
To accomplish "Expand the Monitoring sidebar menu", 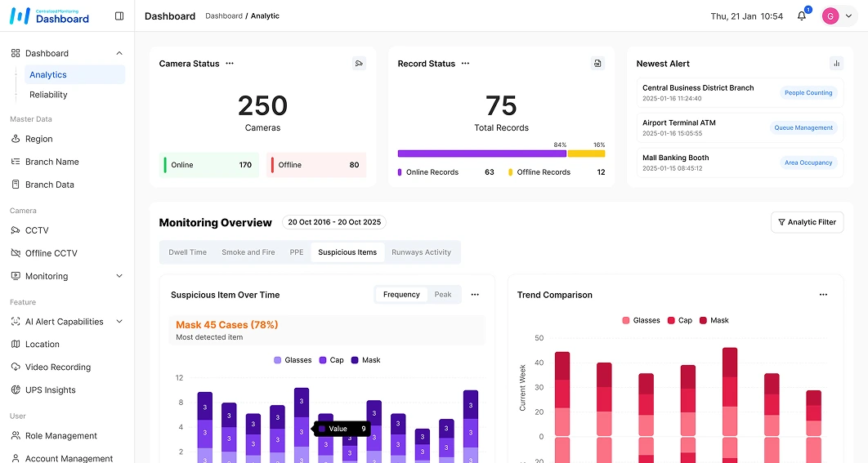I will click(119, 276).
